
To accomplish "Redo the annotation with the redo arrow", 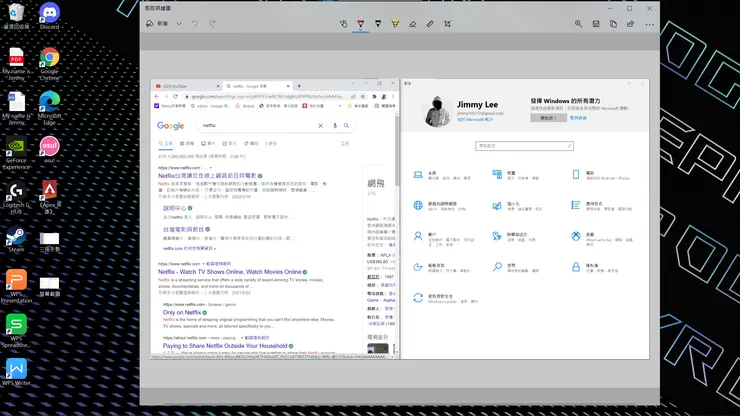I will [x=213, y=24].
